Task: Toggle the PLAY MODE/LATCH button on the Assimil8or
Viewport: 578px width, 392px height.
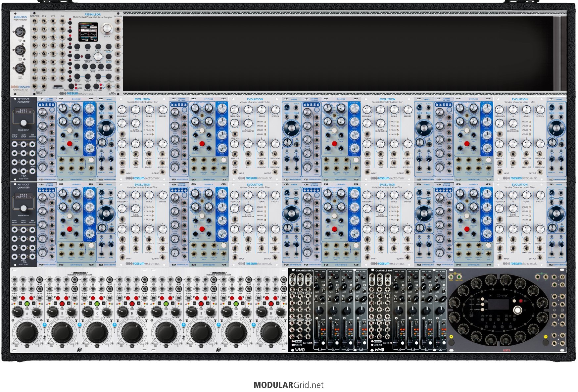Action: [x=72, y=86]
